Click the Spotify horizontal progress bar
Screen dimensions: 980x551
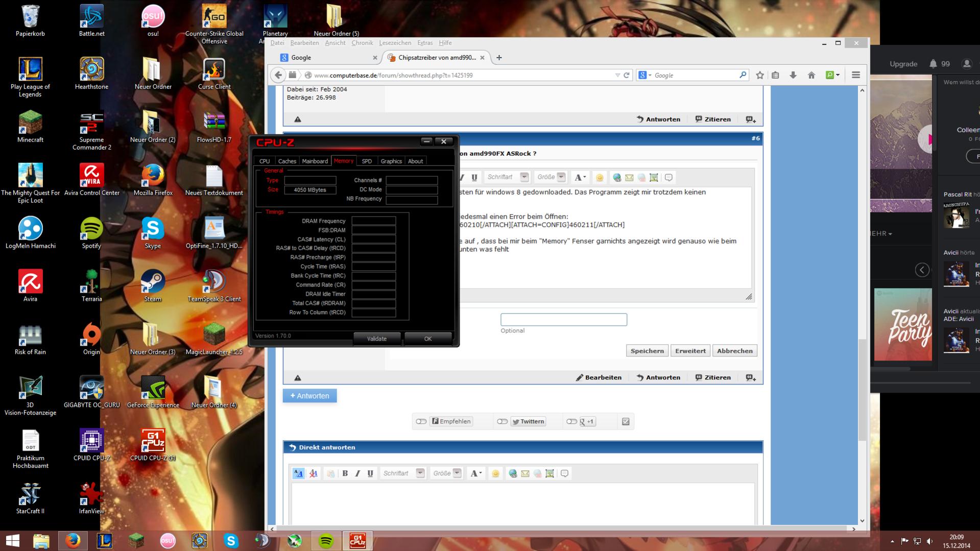pyautogui.click(x=920, y=382)
